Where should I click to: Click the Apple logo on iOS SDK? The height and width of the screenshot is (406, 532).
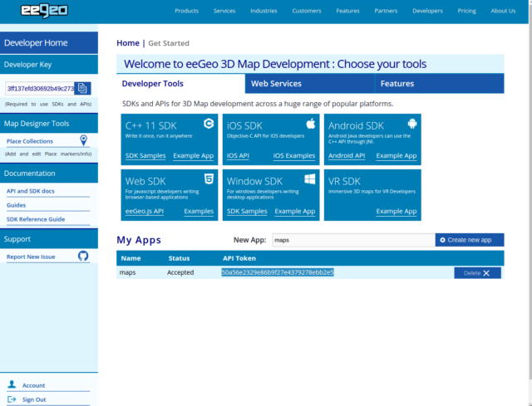[x=310, y=124]
